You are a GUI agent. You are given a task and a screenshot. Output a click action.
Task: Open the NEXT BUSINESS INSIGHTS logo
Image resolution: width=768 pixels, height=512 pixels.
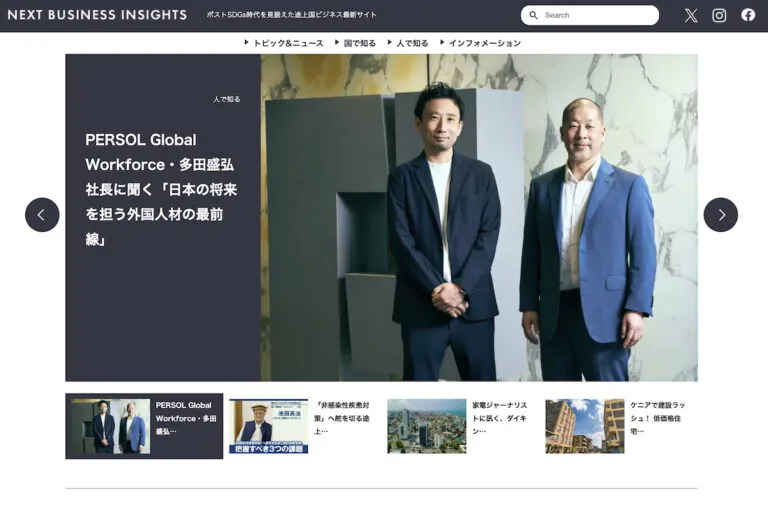point(97,15)
